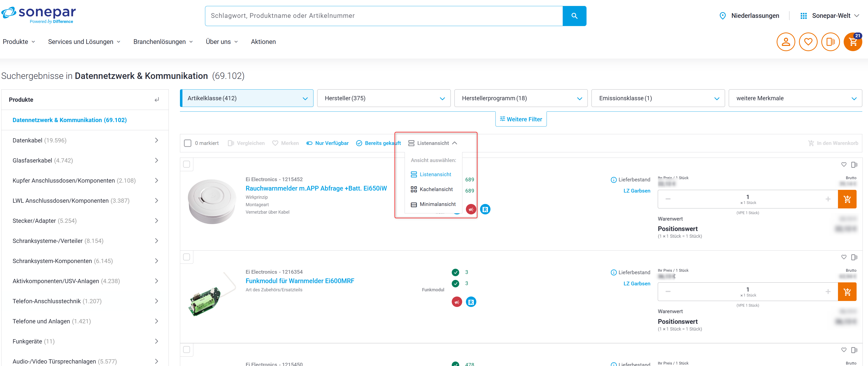
Task: Select Listenansicht option in view menu
Action: 431,174
